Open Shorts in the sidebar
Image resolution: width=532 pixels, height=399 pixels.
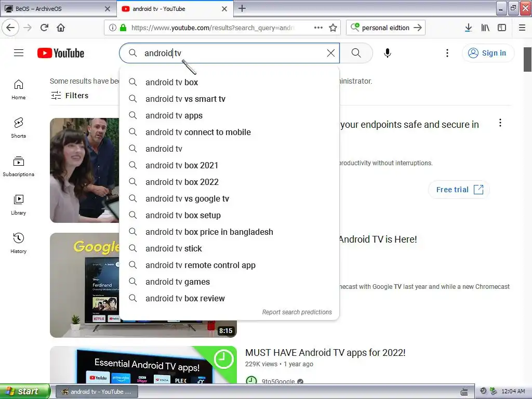coord(18,128)
